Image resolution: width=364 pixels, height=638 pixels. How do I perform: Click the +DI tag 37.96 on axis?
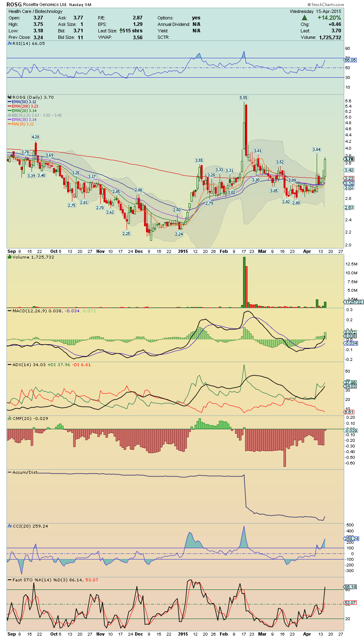350,382
